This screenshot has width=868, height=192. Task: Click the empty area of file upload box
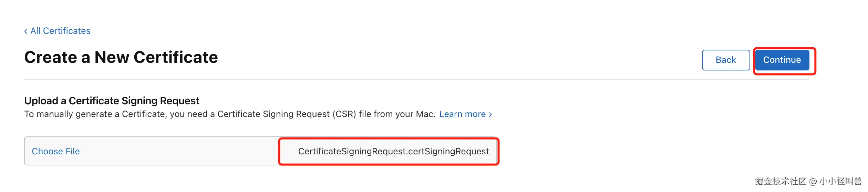[179, 151]
